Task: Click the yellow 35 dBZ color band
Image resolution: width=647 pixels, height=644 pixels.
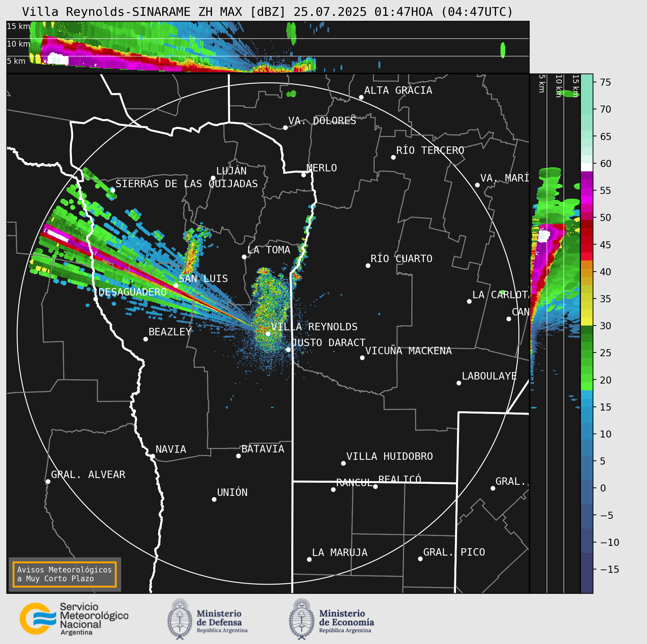Action: 587,298
